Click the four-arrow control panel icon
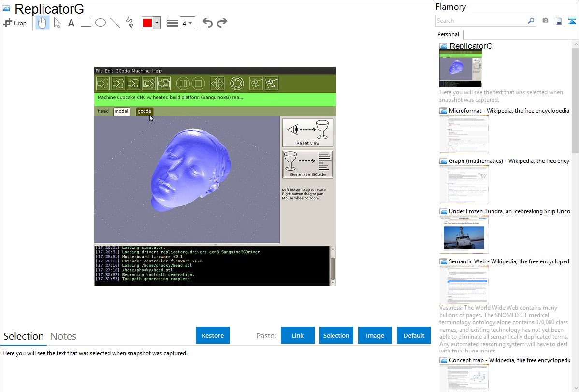Screen dimensions: 579x392 [217, 84]
